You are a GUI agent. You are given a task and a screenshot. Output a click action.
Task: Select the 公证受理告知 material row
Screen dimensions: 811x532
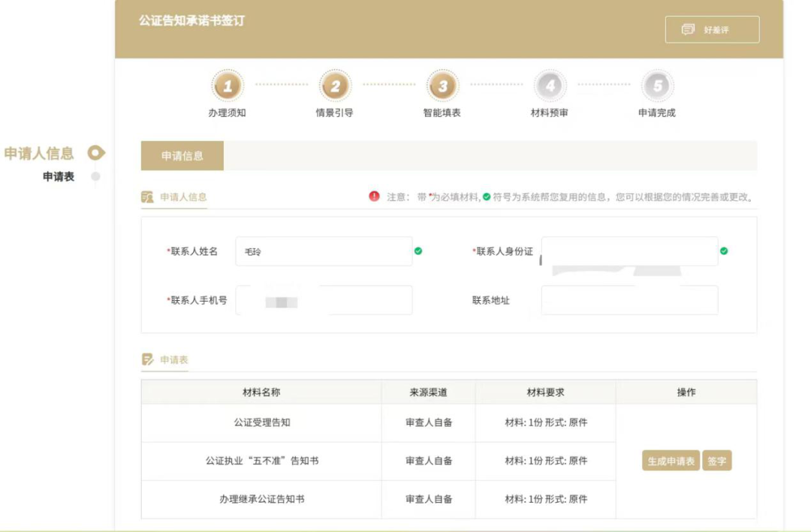[261, 422]
